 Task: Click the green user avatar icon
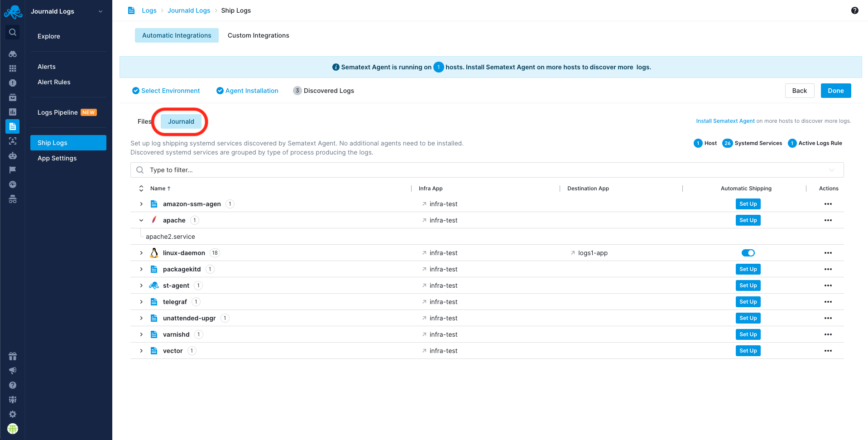13,429
